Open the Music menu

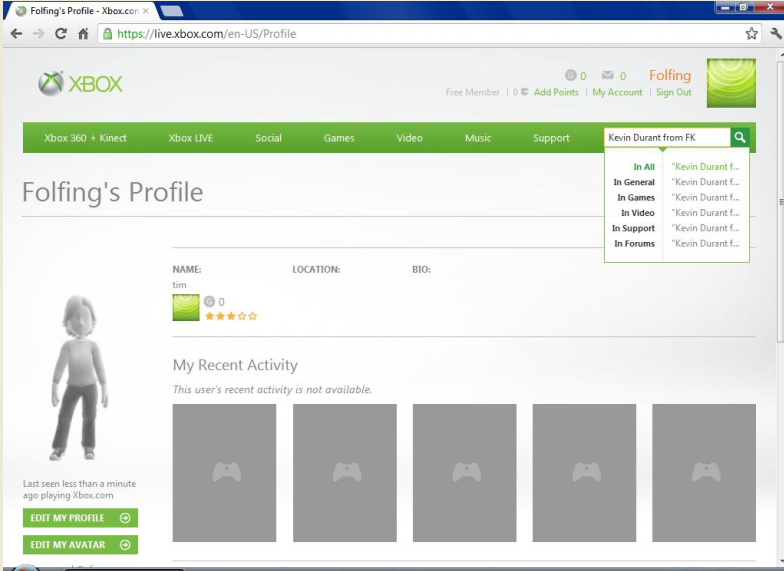pyautogui.click(x=478, y=138)
